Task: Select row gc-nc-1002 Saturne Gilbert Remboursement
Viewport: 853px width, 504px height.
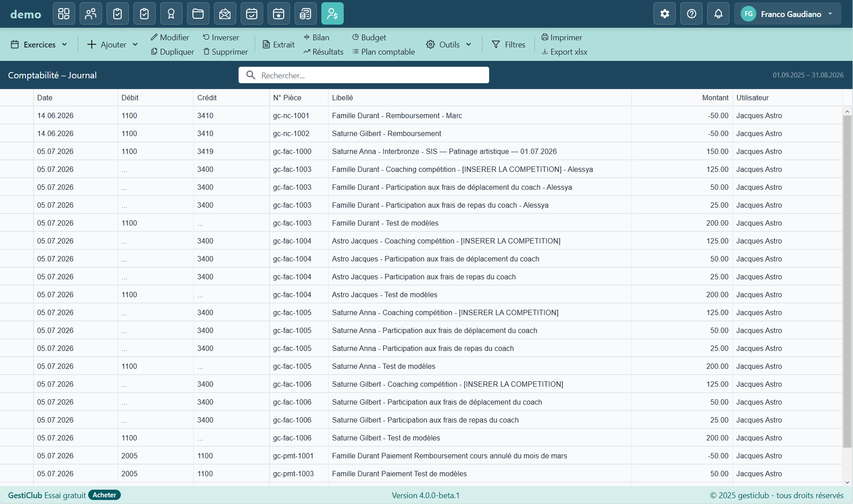Action: click(x=421, y=133)
